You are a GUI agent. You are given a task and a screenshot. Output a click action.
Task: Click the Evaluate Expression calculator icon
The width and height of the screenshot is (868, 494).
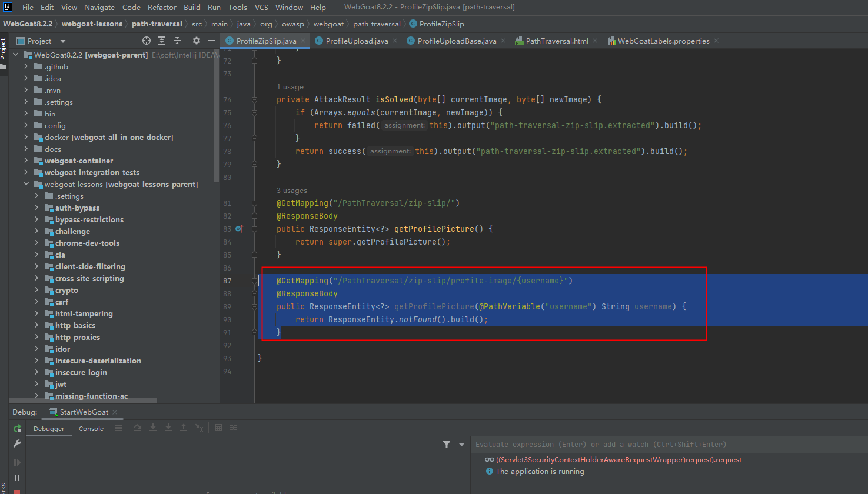tap(218, 428)
